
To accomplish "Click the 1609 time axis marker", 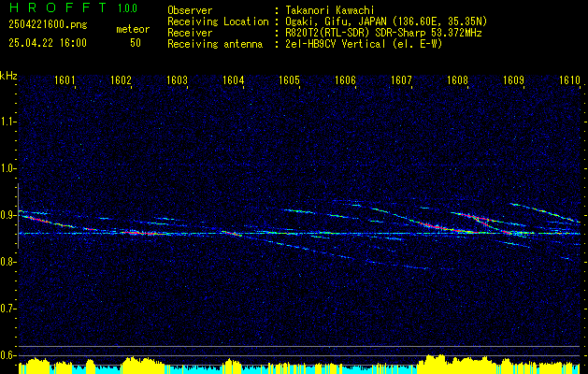I will pos(513,79).
